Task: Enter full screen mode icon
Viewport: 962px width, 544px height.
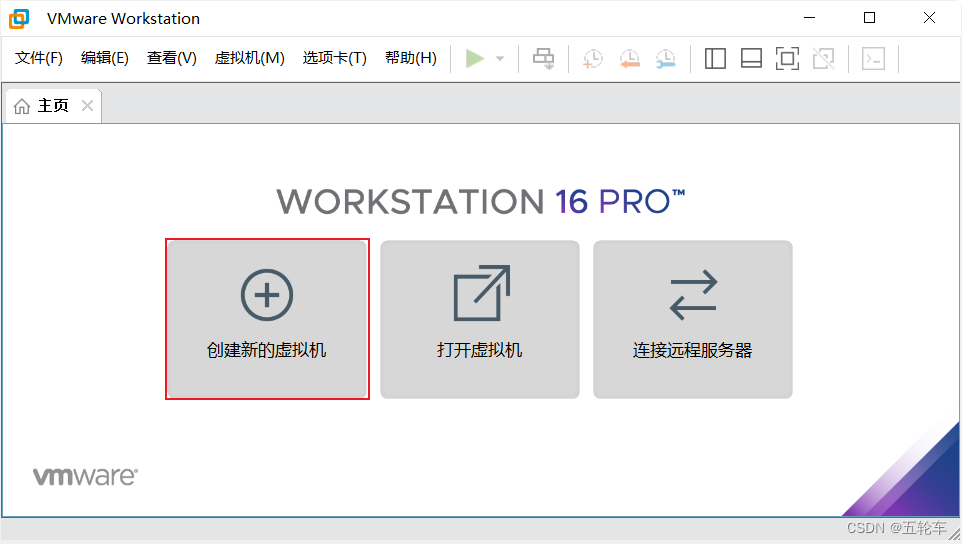Action: coord(787,59)
